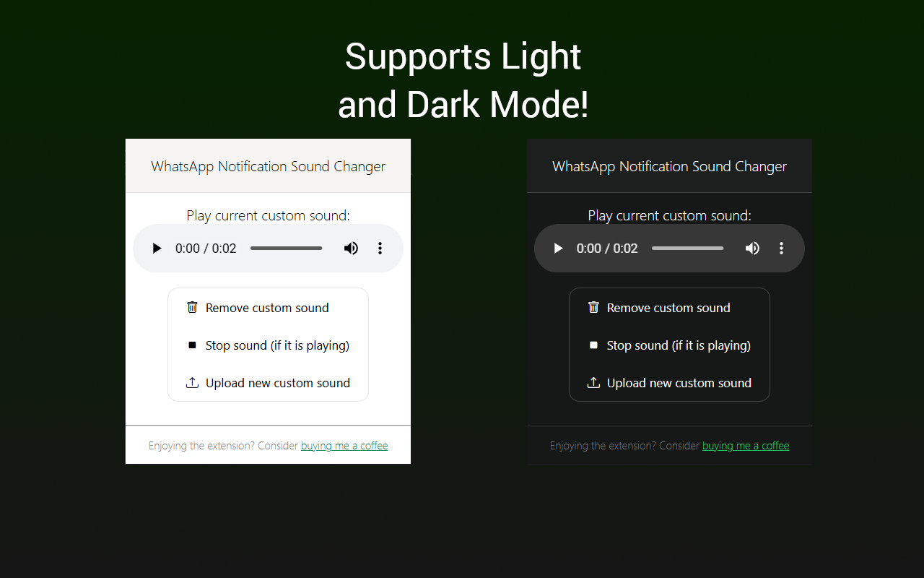924x578 pixels.
Task: Open 'buying me a coffee' link, dark panel
Action: tap(746, 446)
